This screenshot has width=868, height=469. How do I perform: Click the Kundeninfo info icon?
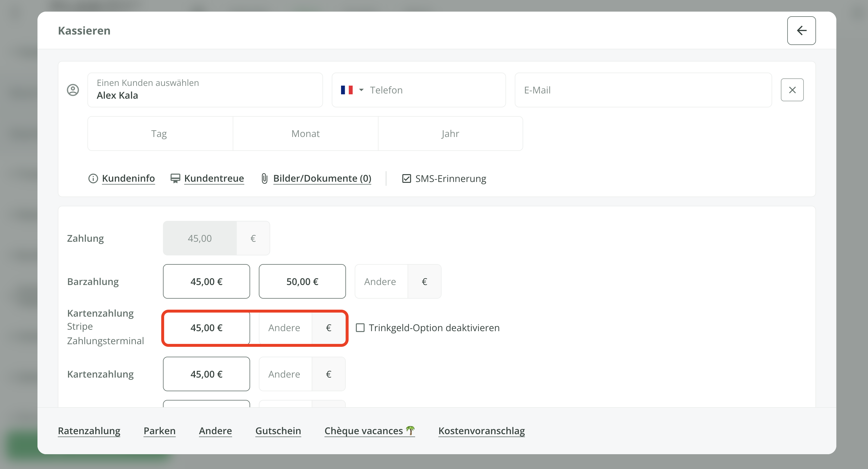[93, 178]
